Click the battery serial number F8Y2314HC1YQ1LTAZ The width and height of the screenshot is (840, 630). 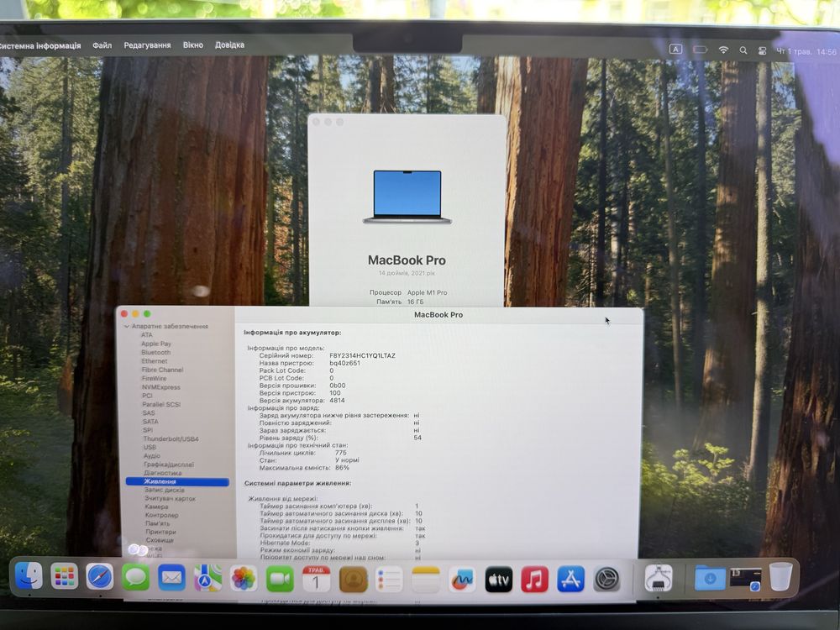pos(362,355)
